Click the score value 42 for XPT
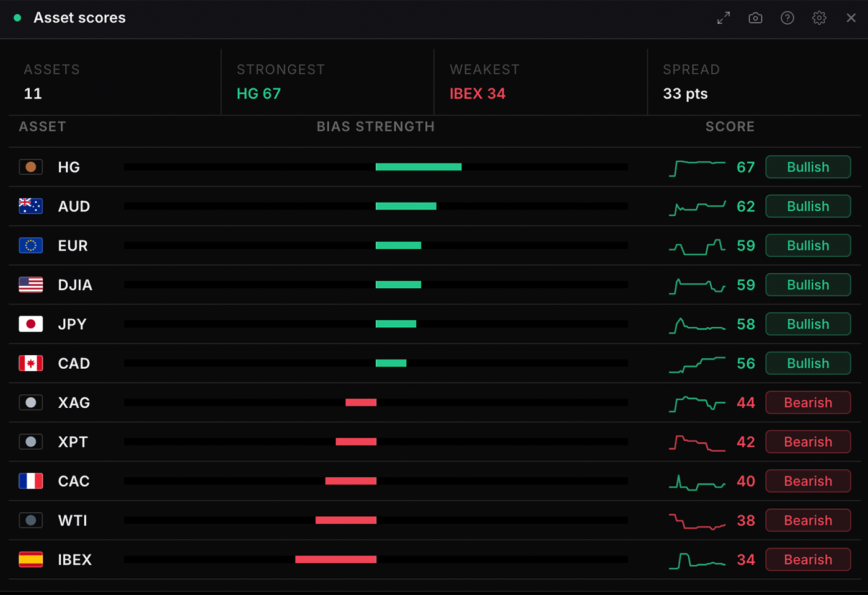The height and width of the screenshot is (595, 868). 746,442
